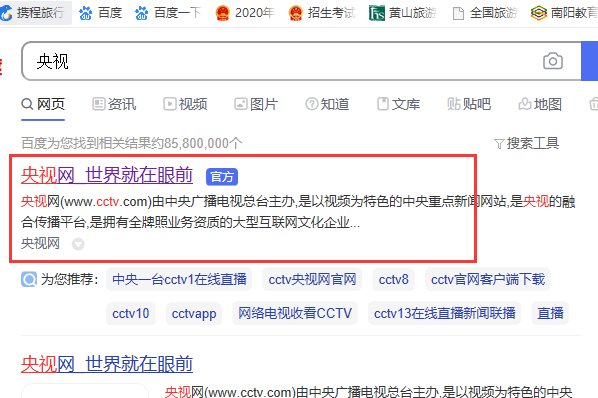This screenshot has height=398, width=598.
Task: Select suggestion cctv8
Action: (x=394, y=279)
